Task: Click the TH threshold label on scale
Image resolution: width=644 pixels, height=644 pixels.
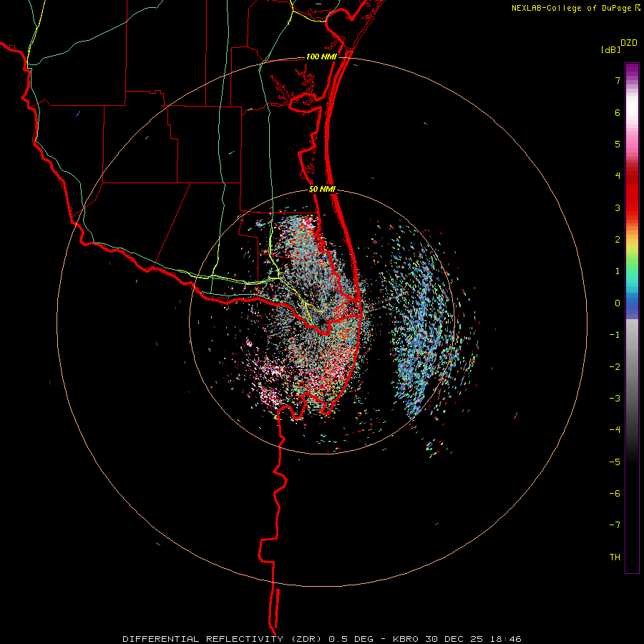Action: point(615,557)
